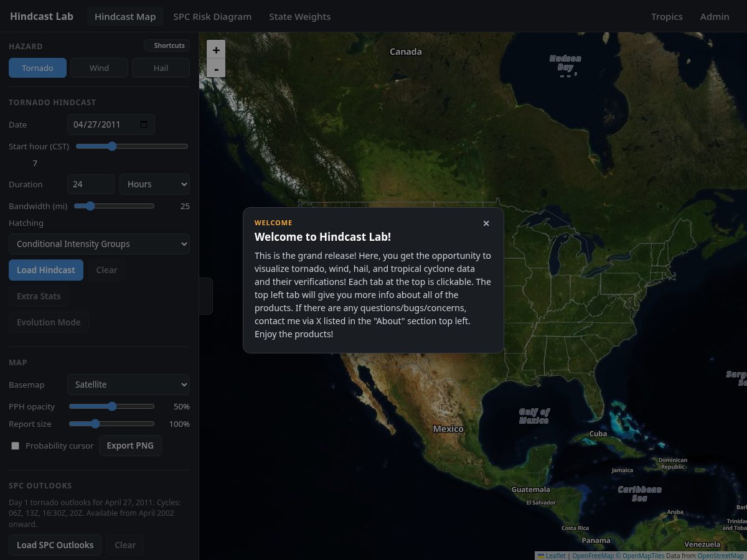
Task: Select the Tornado hazard
Action: (37, 68)
